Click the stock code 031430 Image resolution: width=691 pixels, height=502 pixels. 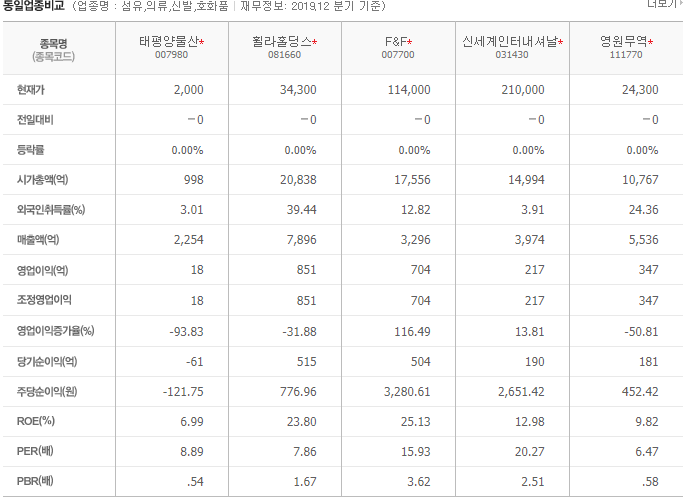512,55
